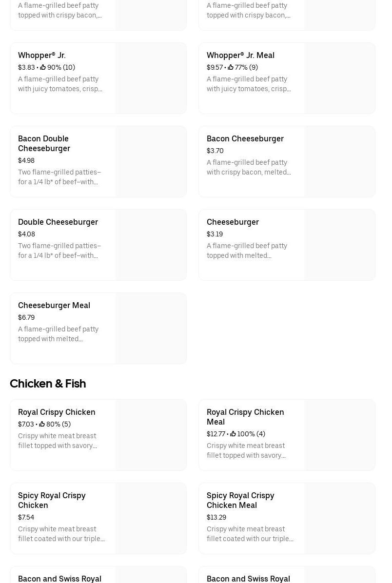Open Spicy Royal Crispy Chicken Meal title

[x=240, y=500]
